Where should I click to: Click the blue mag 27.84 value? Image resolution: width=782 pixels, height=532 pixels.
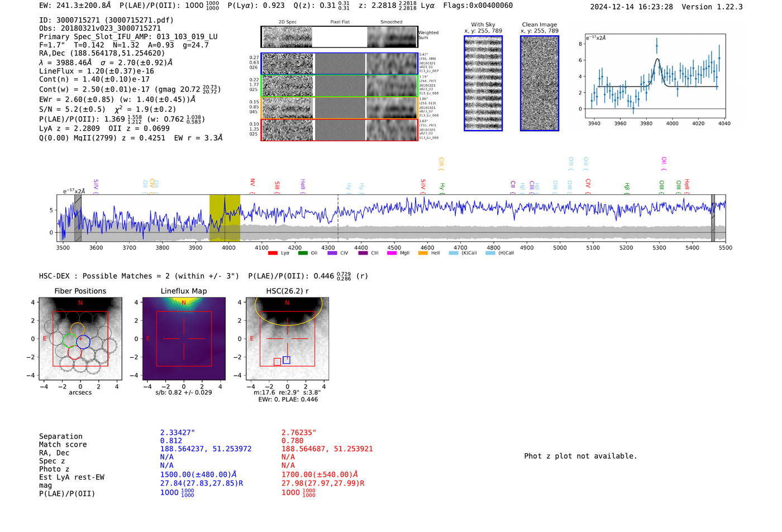pos(202,483)
